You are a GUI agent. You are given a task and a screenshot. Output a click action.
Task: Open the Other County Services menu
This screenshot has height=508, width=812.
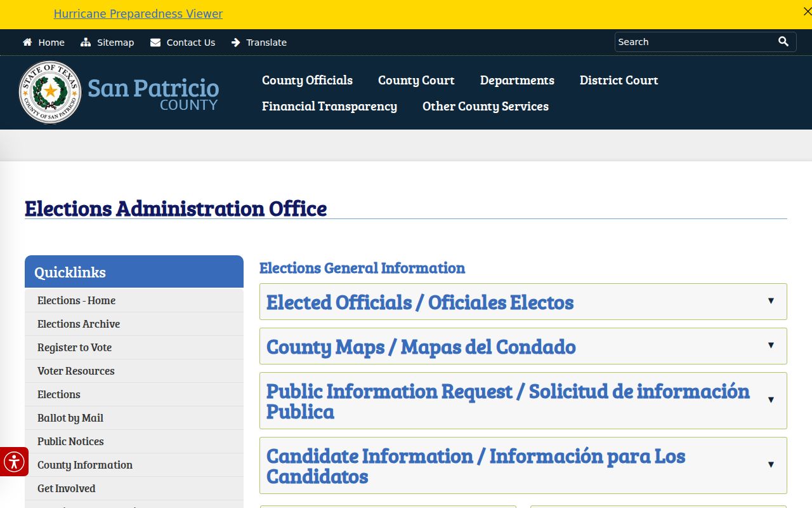tap(485, 106)
